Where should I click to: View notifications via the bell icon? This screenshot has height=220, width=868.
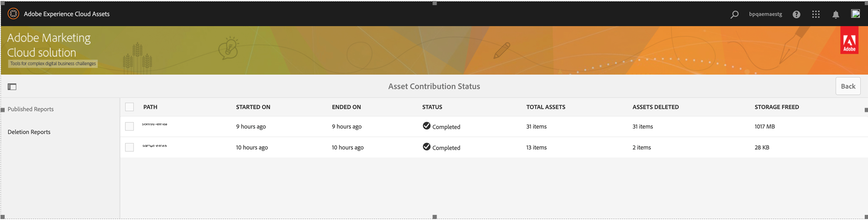click(x=836, y=14)
